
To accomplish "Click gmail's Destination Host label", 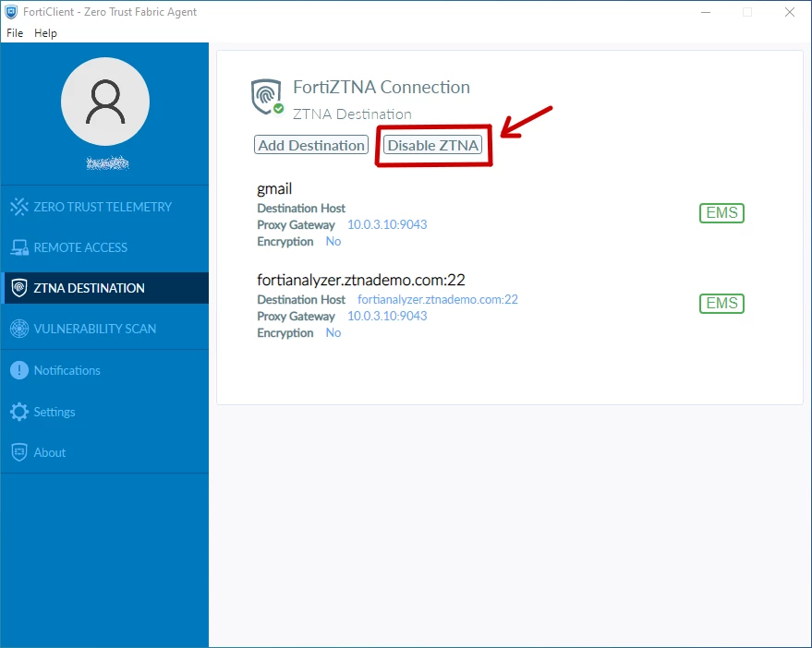I will point(301,208).
